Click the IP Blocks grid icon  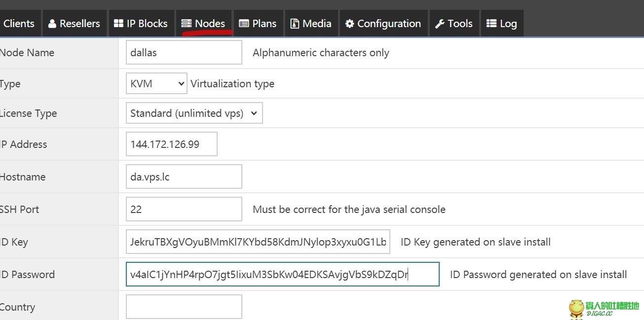[x=118, y=24]
